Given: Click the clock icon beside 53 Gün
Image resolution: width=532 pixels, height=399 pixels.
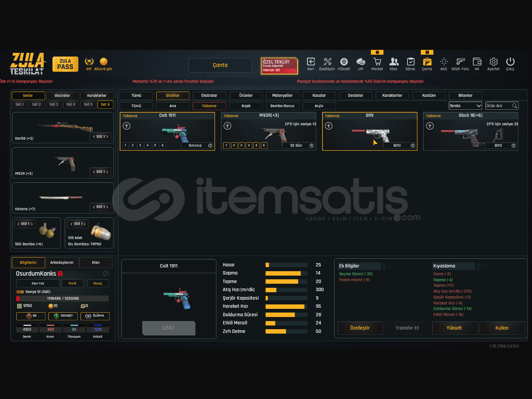Looking at the screenshot, I should 311,146.
